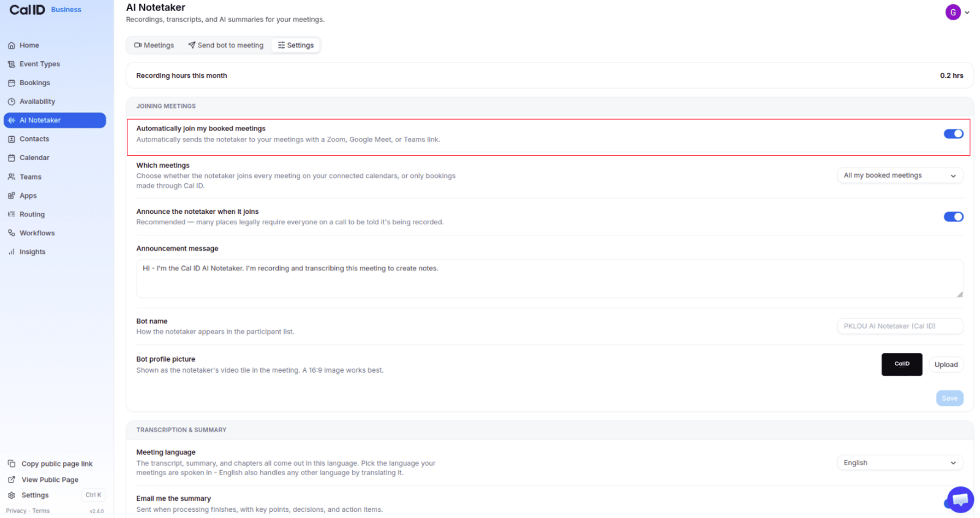
Task: Toggle Announce the notetaker when it joins
Action: 953,216
